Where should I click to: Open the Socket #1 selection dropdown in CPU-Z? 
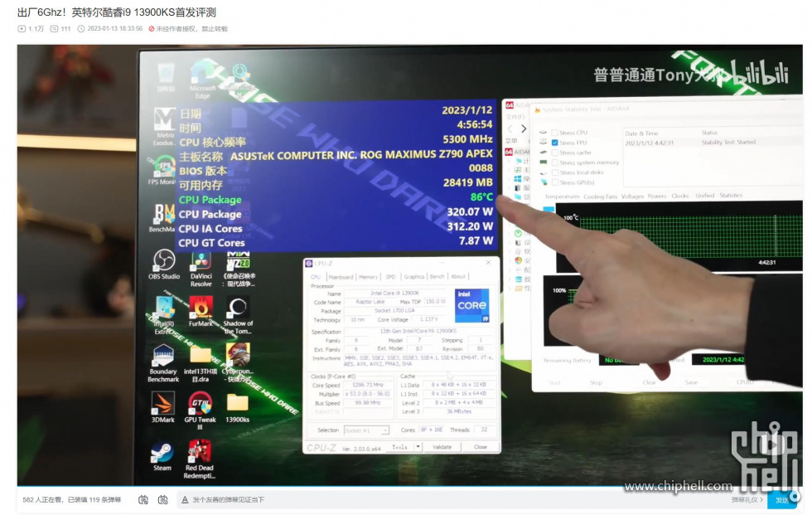click(x=365, y=430)
